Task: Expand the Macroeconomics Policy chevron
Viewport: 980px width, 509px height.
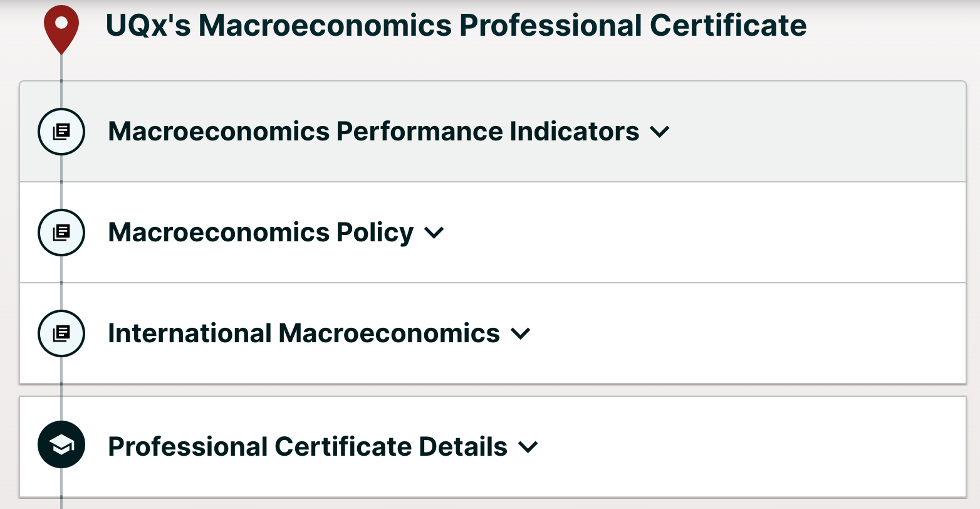Action: [x=434, y=233]
